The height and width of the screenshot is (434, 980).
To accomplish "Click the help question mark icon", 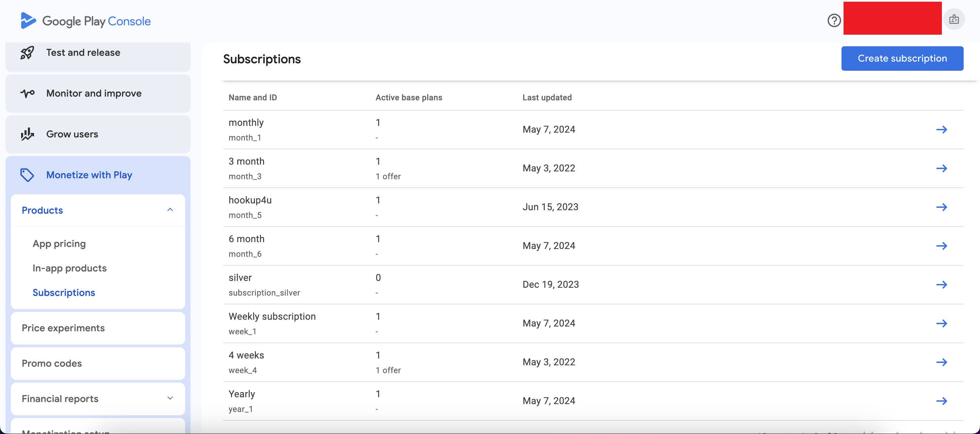I will click(x=834, y=20).
